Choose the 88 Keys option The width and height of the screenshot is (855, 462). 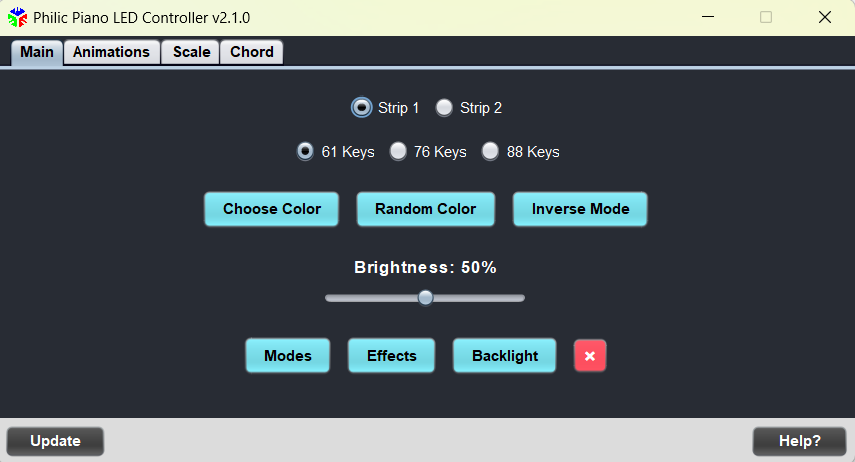[490, 151]
